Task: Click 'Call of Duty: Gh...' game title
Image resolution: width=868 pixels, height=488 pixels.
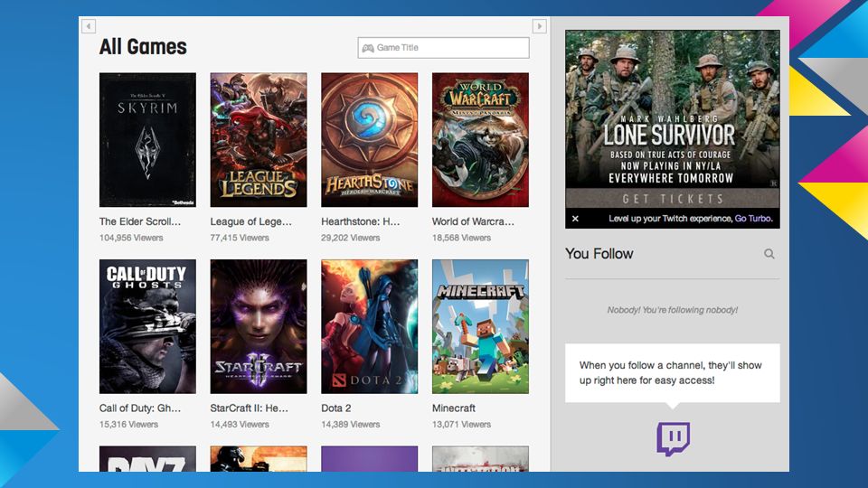Action: point(140,408)
